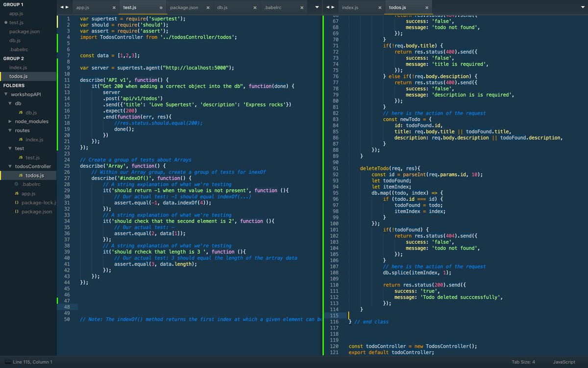The image size is (588, 368).
Task: Collapse the db folder arrow
Action: tap(10, 104)
